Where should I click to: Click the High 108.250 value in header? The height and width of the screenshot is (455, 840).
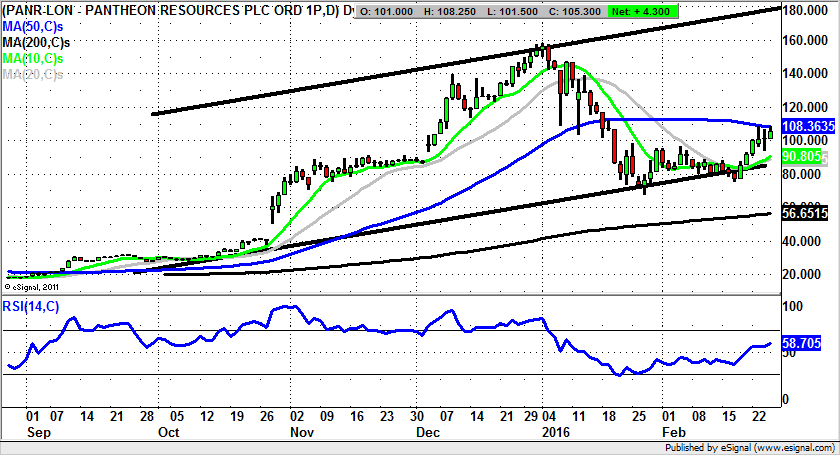(458, 11)
